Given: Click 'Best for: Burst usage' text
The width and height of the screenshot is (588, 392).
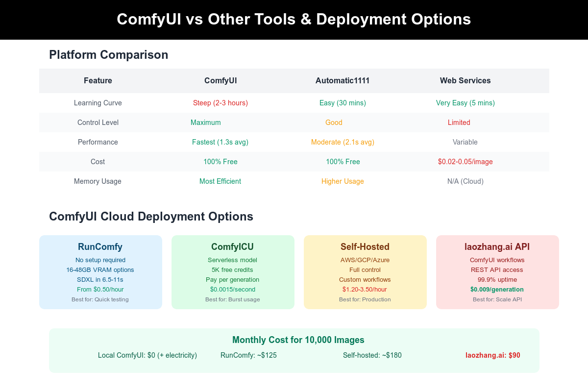Looking at the screenshot, I should click(x=233, y=299).
